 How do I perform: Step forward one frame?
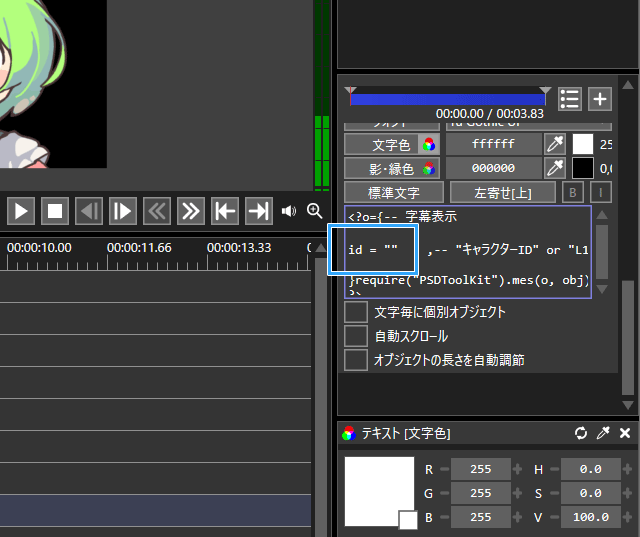click(x=123, y=211)
